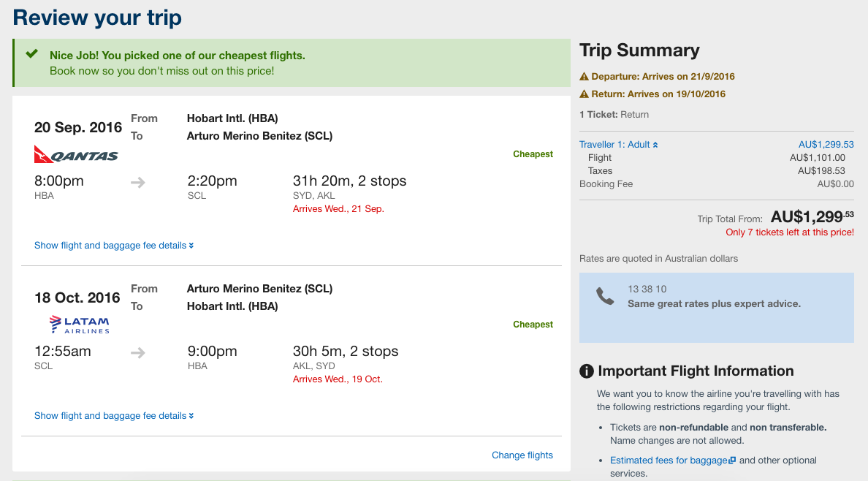868x481 pixels.
Task: Click the warning icon beside Departure arrival notice
Action: tap(584, 77)
